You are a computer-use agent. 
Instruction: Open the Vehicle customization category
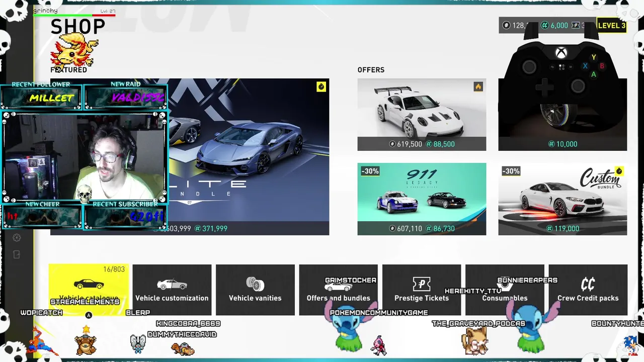[172, 290]
